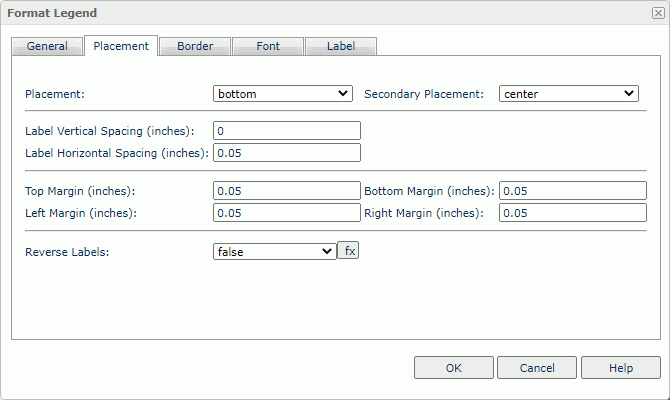
Task: Click the Cancel button
Action: pos(537,368)
